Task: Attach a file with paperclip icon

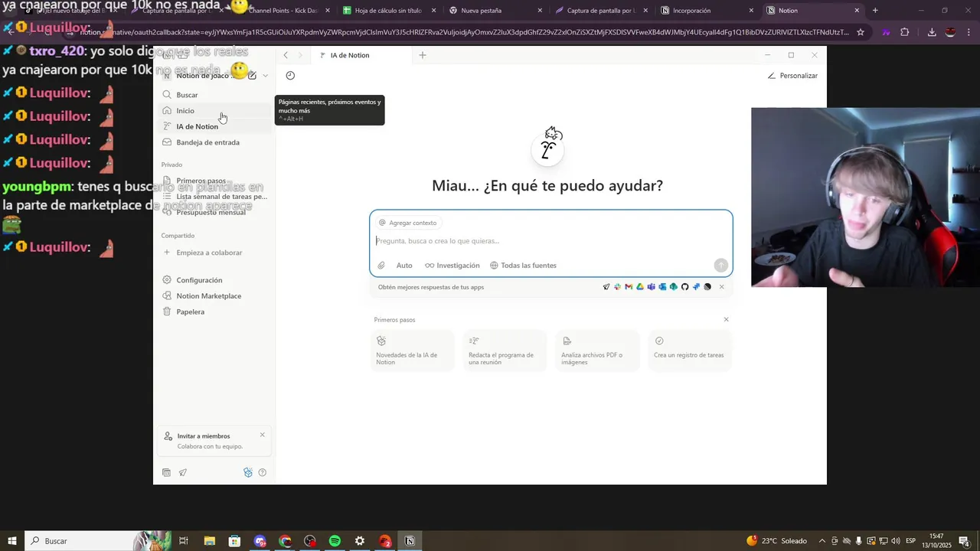Action: [x=381, y=266]
